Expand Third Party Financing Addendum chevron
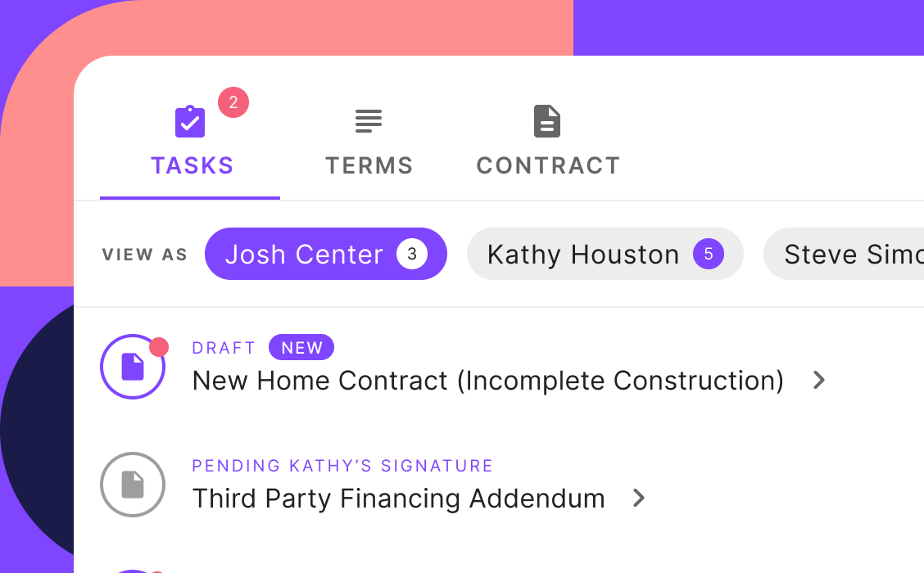This screenshot has height=573, width=924. (x=639, y=498)
